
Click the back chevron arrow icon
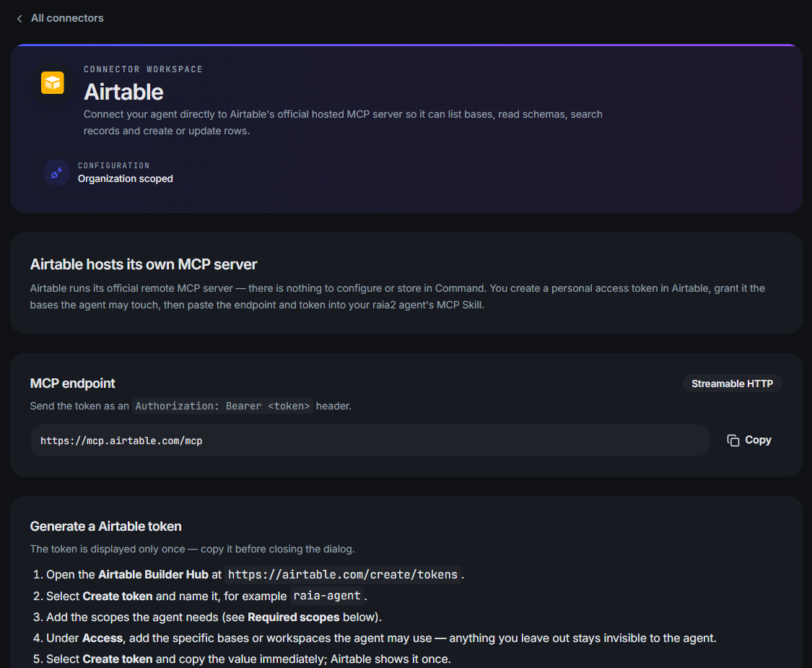(x=19, y=19)
